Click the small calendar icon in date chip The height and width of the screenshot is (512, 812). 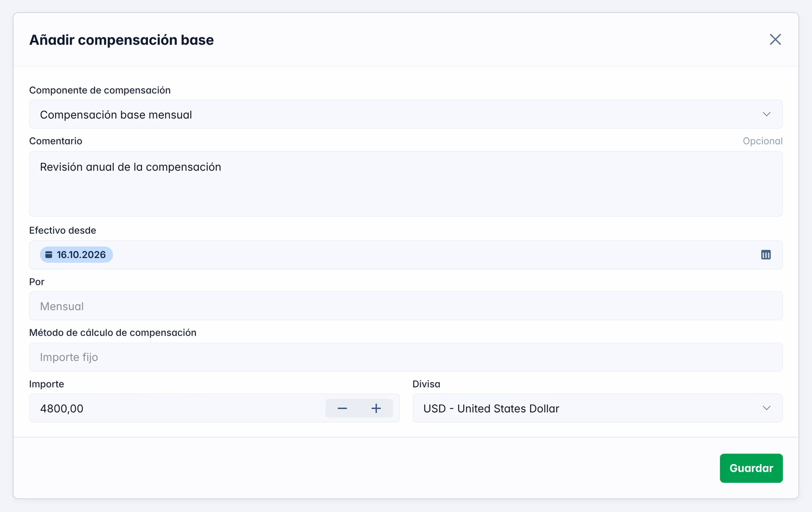tap(49, 255)
